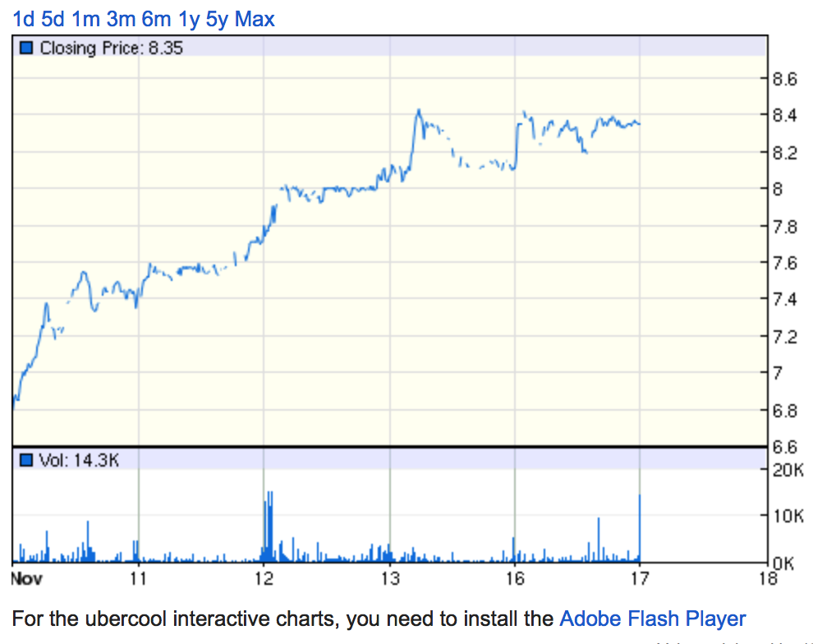Select the Max time range
The width and height of the screenshot is (813, 644).
point(255,18)
